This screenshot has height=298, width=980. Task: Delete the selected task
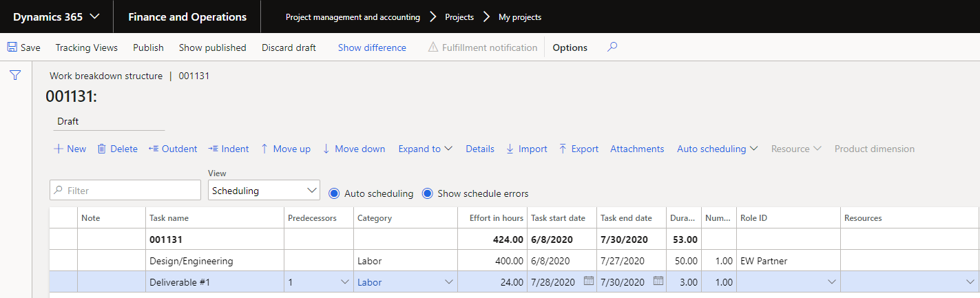[x=117, y=149]
